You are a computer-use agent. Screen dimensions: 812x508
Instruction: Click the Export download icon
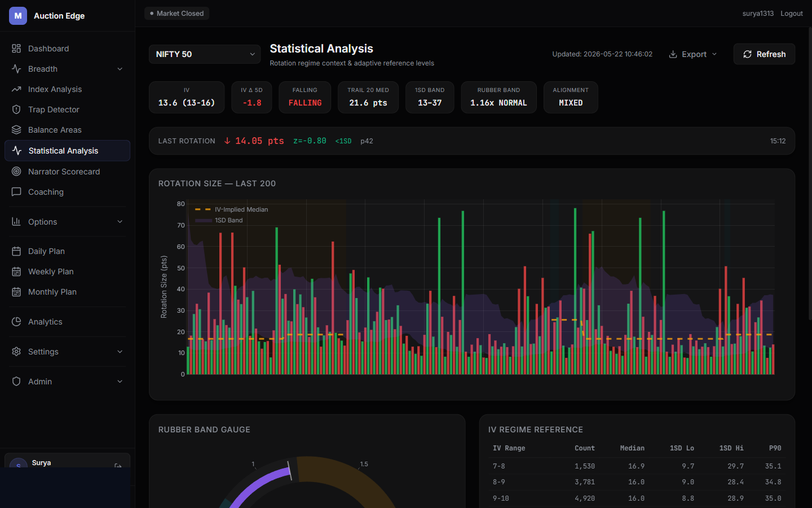(673, 54)
